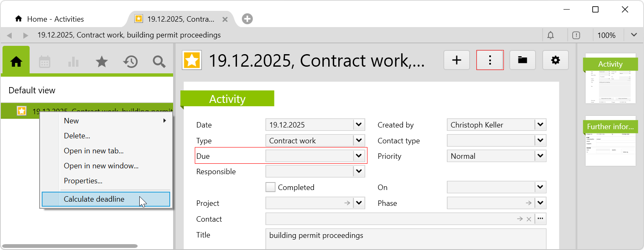Open the three-dot more actions menu
The width and height of the screenshot is (644, 250).
[490, 60]
